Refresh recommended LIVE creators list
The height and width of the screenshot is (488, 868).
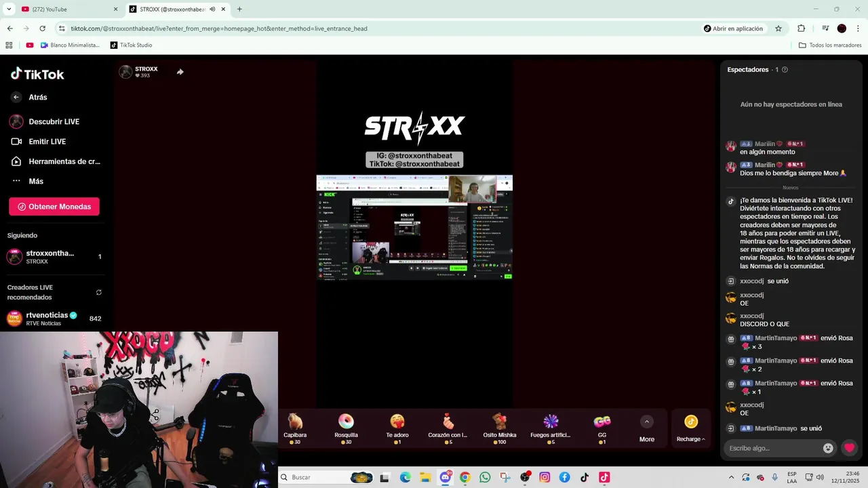tap(99, 292)
